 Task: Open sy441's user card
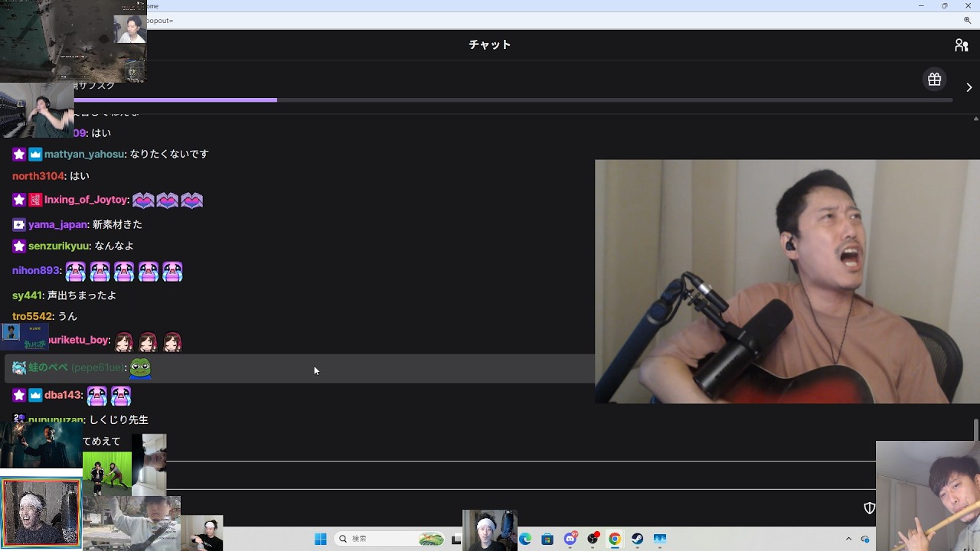(x=27, y=295)
